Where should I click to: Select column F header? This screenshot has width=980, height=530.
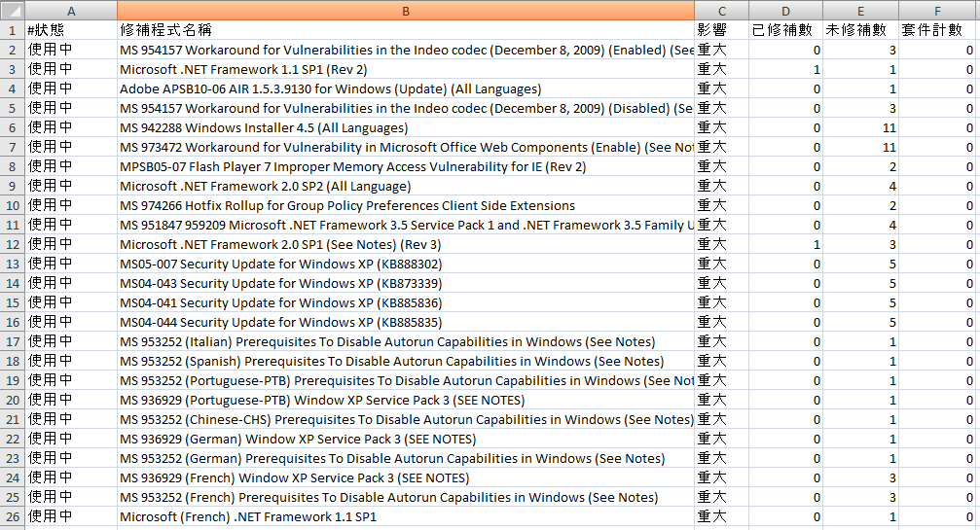937,11
